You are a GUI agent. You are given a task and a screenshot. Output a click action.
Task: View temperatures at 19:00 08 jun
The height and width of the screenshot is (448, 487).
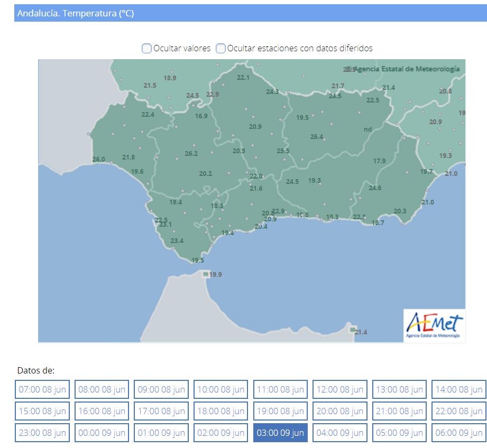280,411
